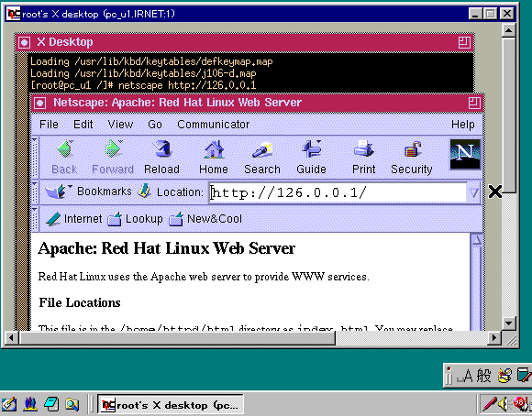Click the first quick launch taskbar icon
The width and height of the screenshot is (532, 416).
[9, 404]
